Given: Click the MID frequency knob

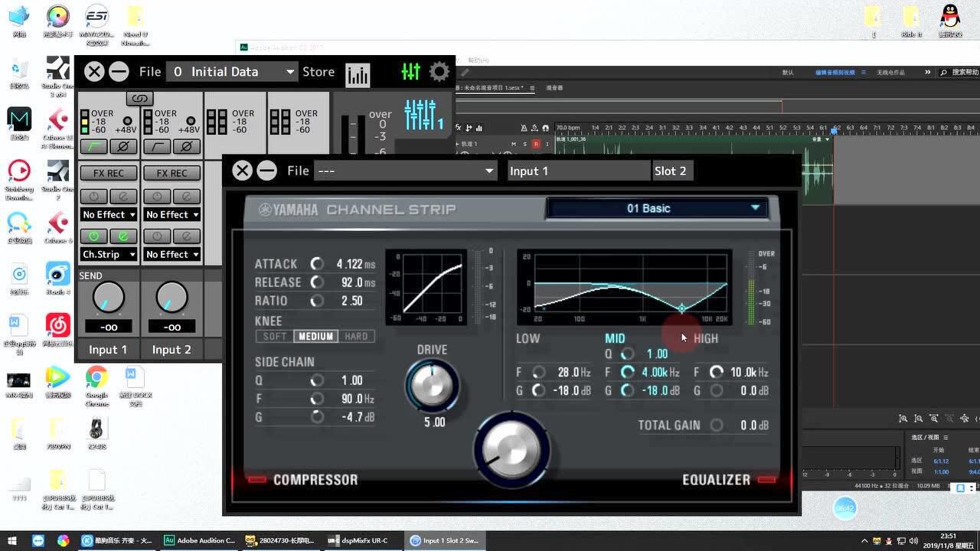Looking at the screenshot, I should [628, 373].
